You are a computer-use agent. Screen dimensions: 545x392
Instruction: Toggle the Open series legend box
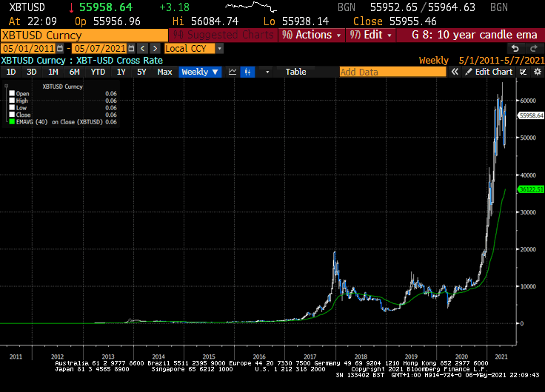pos(11,94)
